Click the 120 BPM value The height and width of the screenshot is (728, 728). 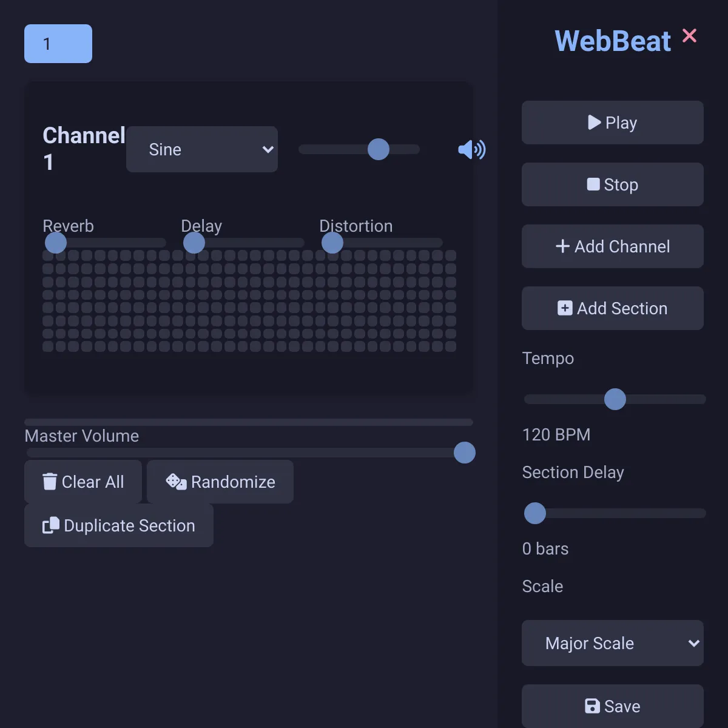[x=556, y=434]
